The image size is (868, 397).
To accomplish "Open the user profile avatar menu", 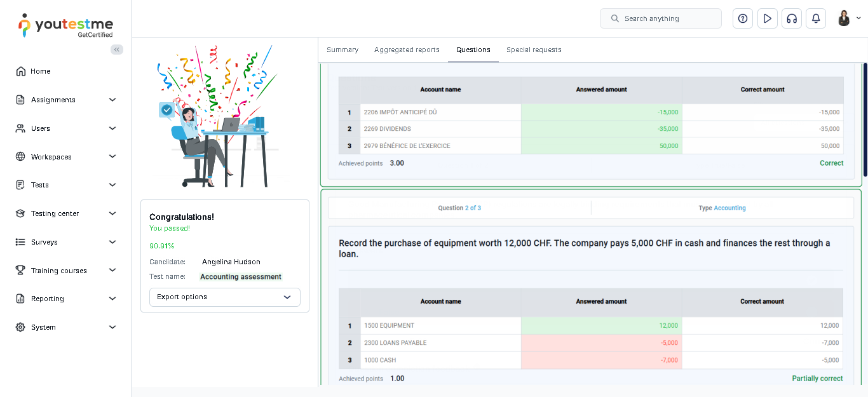I will click(x=848, y=18).
